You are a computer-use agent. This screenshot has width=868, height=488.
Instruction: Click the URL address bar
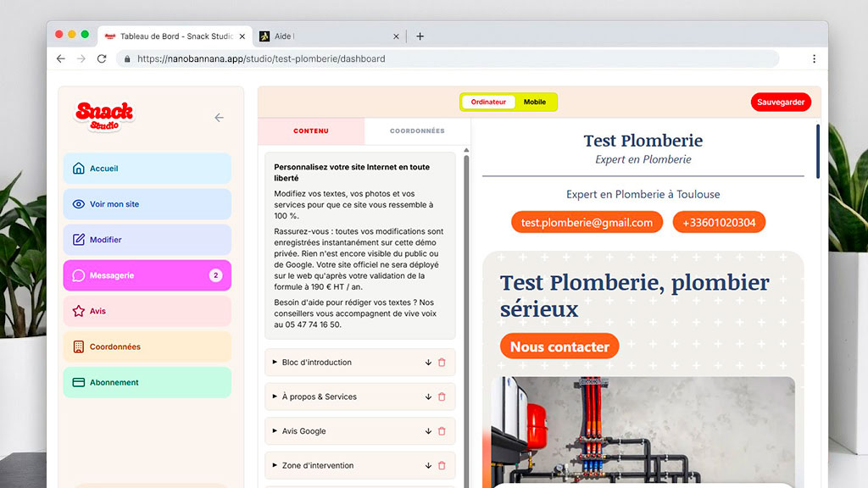point(448,58)
